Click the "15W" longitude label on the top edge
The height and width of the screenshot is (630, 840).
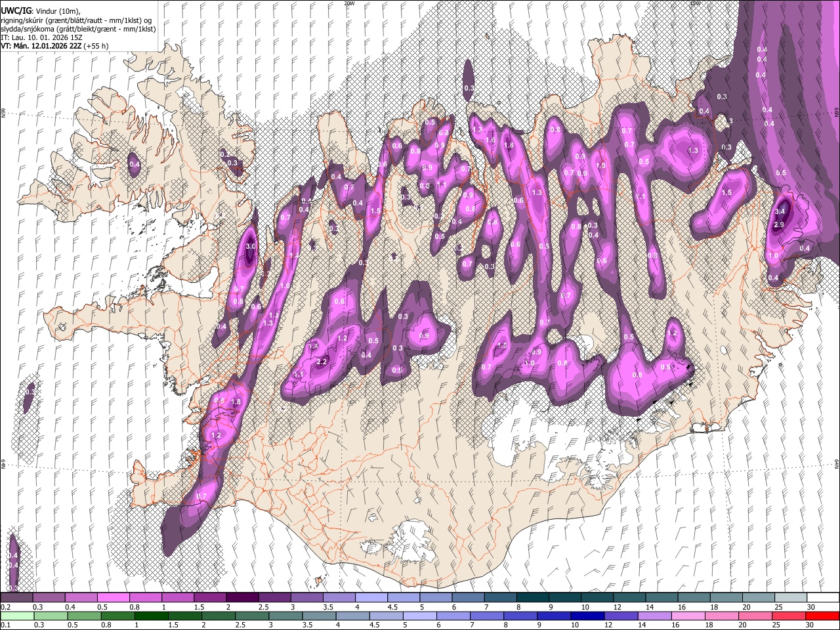(695, 3)
